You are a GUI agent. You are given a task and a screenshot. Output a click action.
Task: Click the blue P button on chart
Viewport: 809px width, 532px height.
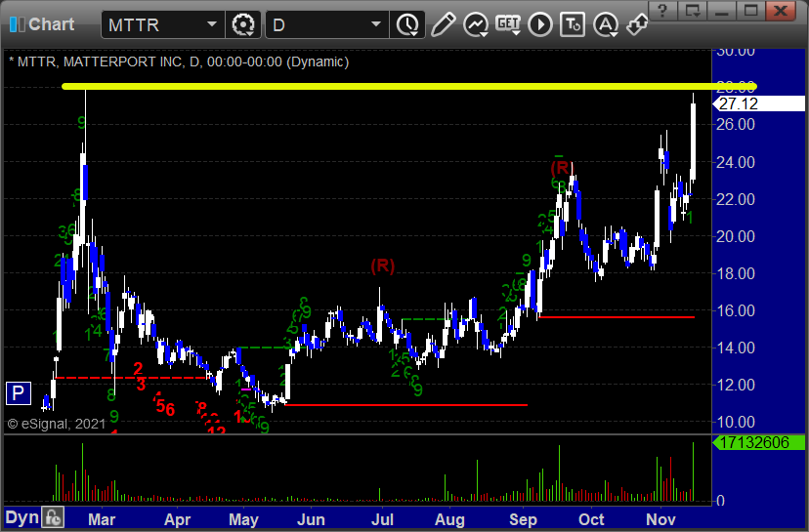pos(18,393)
